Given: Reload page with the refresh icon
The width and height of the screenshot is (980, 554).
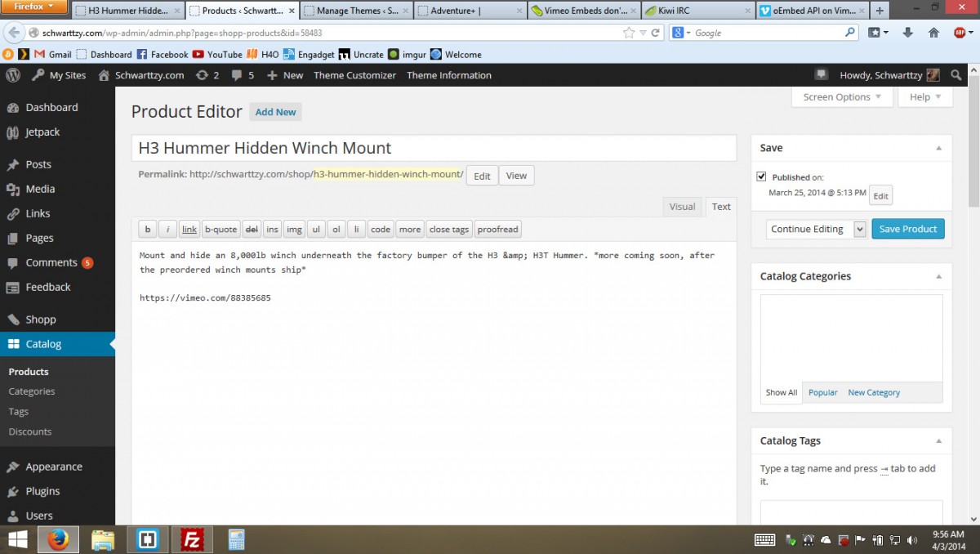Looking at the screenshot, I should tap(655, 33).
